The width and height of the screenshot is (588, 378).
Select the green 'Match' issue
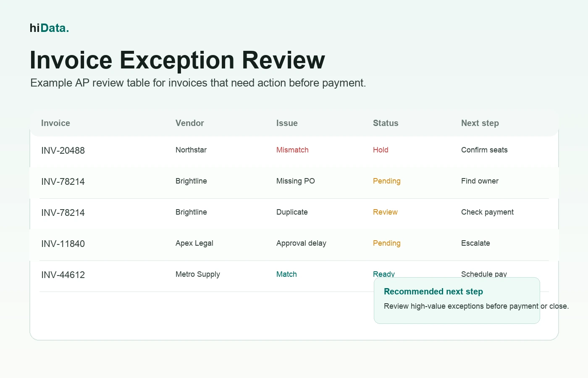click(286, 274)
